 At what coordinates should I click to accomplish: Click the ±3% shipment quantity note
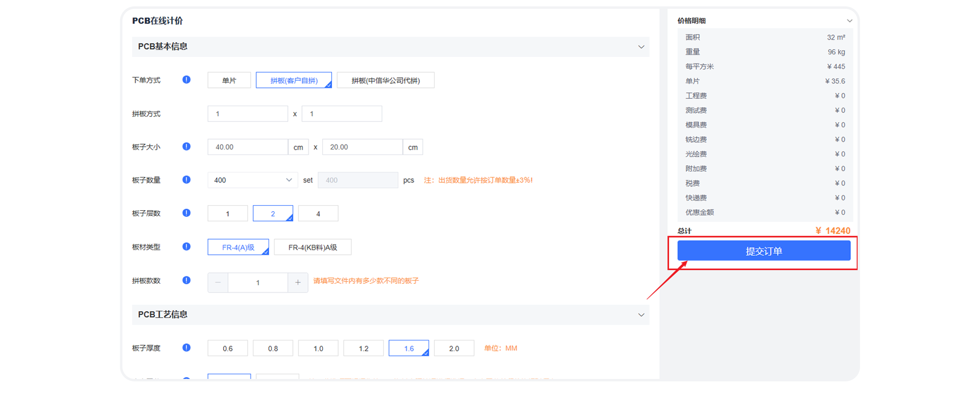[478, 180]
